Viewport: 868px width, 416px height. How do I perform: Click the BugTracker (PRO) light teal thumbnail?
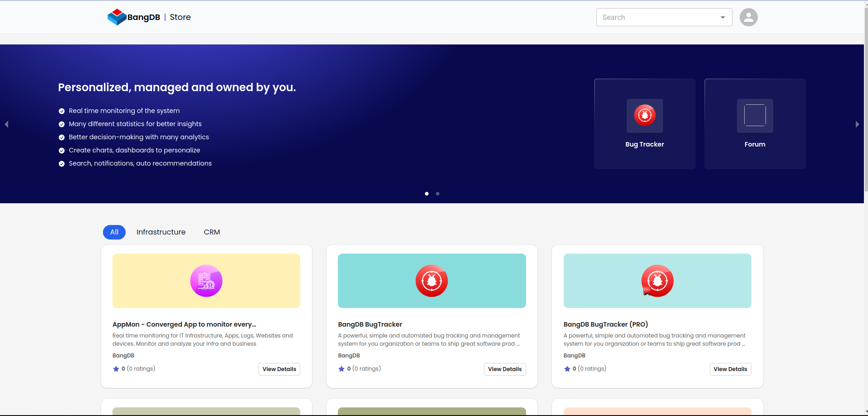(657, 281)
